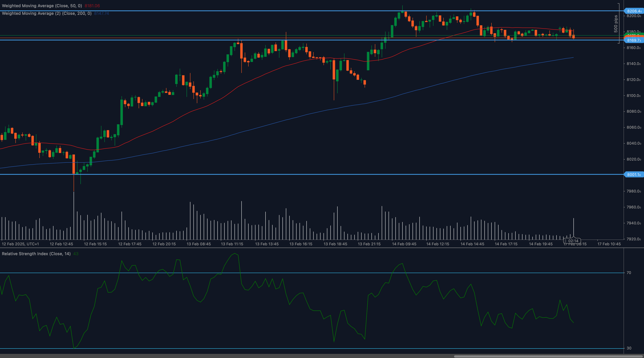Click the 14 Feb 14:45 time label
This screenshot has height=358, width=644.
coord(472,244)
